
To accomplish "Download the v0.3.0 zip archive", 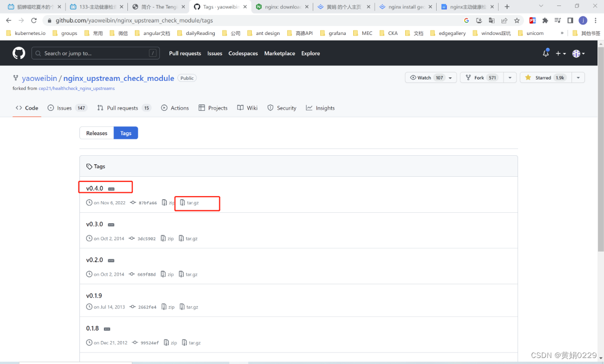I will click(x=167, y=239).
